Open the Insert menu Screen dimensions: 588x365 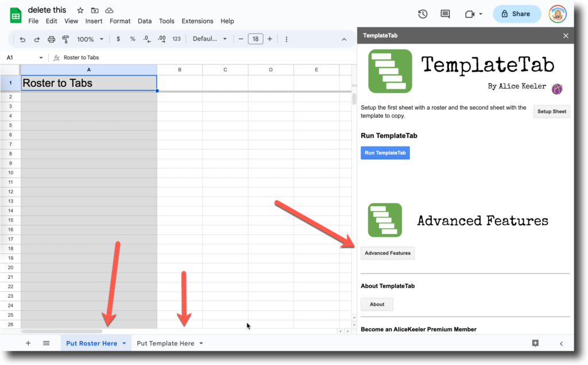click(94, 21)
